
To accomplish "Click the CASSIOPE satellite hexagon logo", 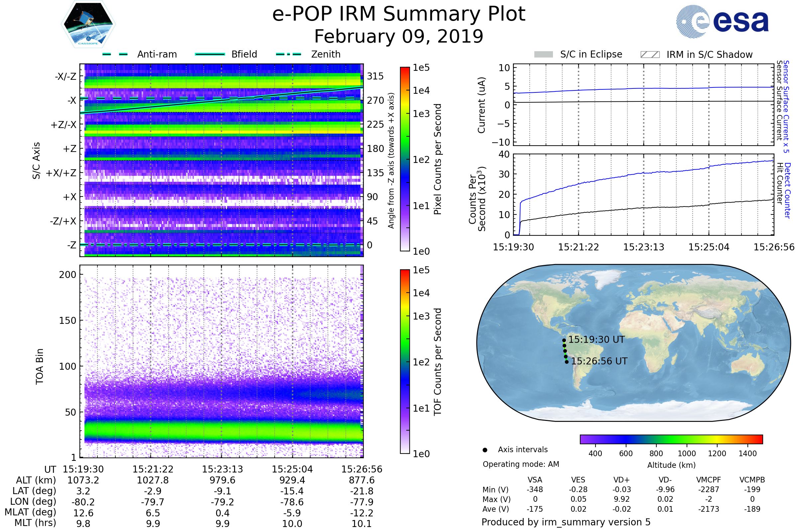I will (x=88, y=24).
